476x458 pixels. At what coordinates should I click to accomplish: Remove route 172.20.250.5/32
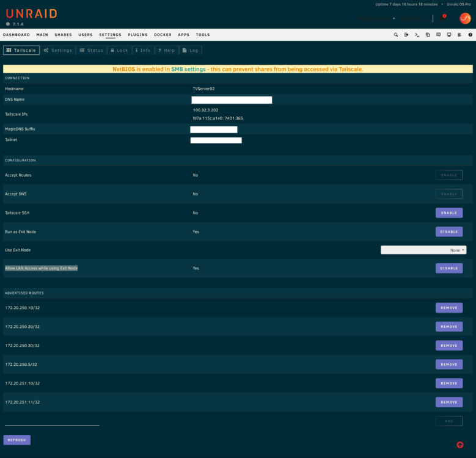[x=449, y=365]
